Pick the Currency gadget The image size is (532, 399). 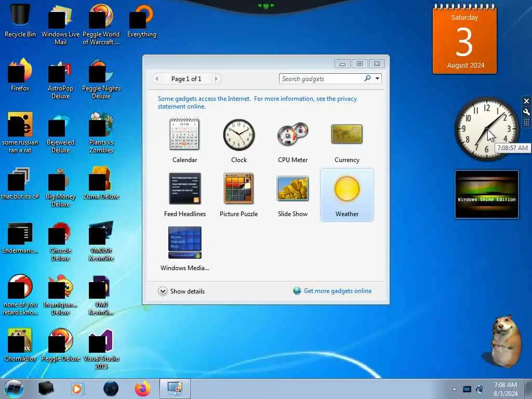click(347, 140)
